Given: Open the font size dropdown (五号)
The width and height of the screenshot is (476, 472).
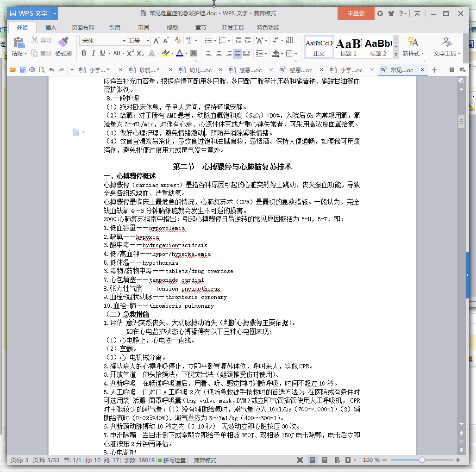Looking at the screenshot, I should coord(148,41).
